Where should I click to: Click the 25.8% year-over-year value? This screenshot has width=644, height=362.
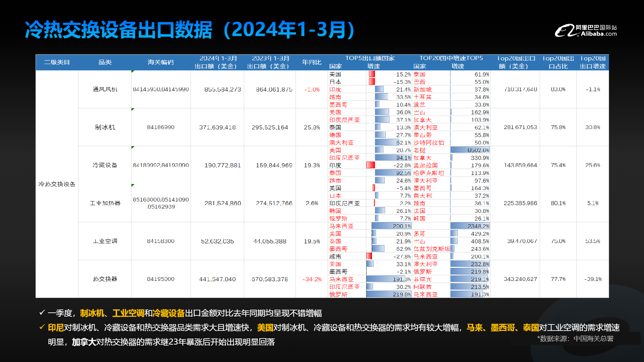coord(312,127)
